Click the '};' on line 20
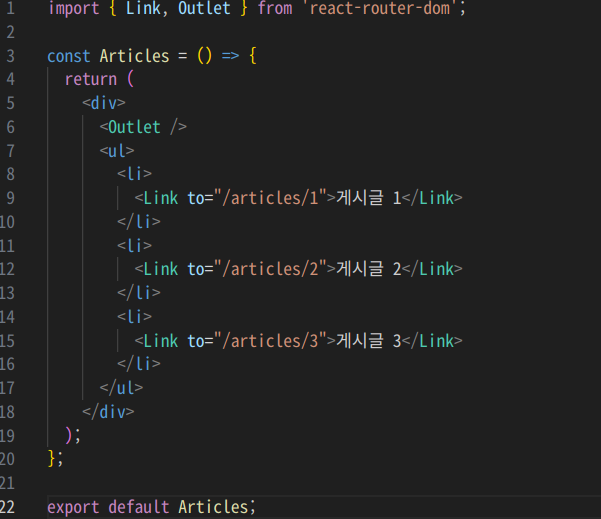 (56, 458)
